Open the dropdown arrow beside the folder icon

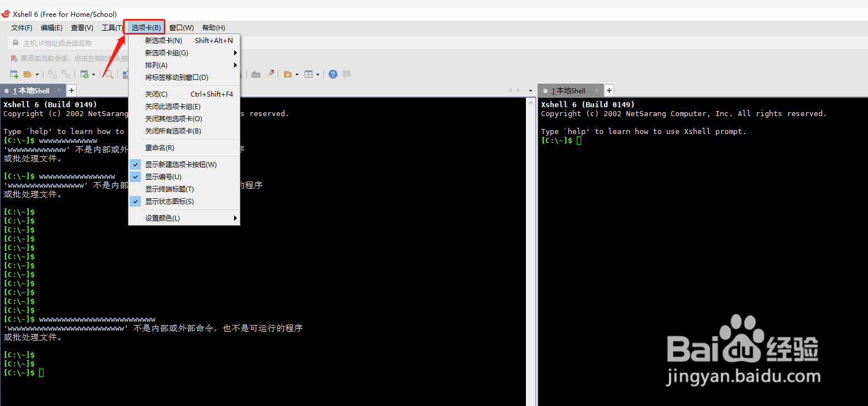pyautogui.click(x=37, y=74)
